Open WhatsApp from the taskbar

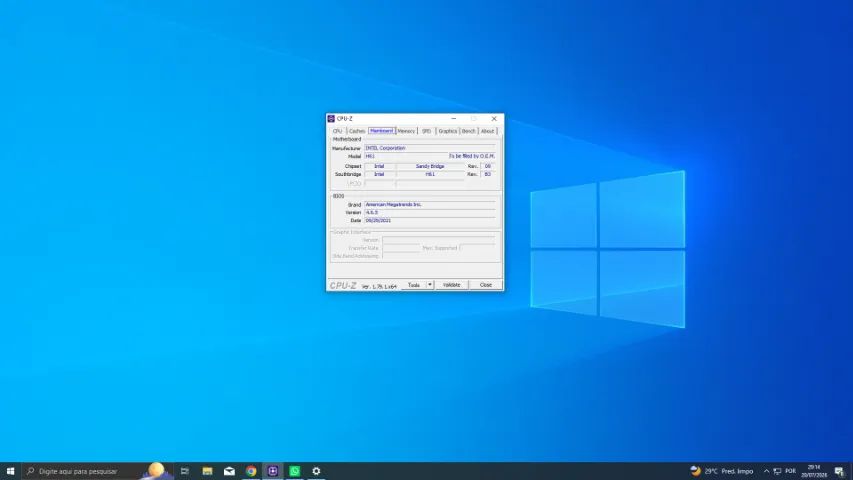point(294,471)
